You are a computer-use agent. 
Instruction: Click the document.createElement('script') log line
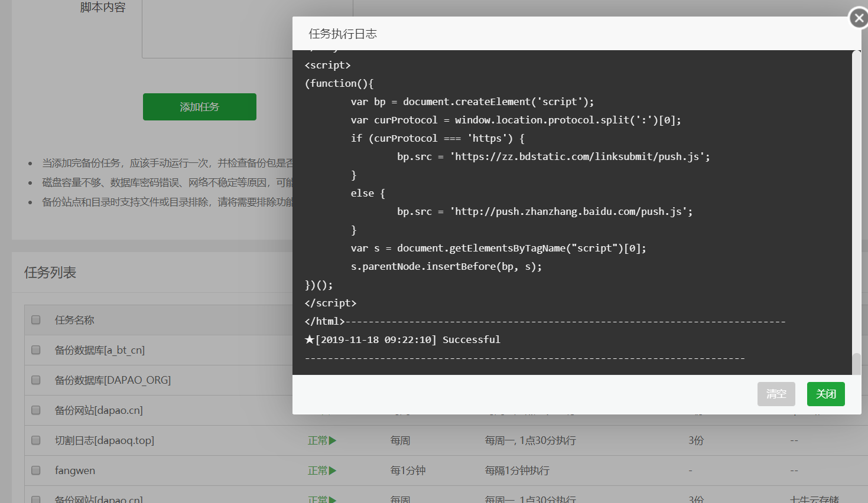pos(472,102)
